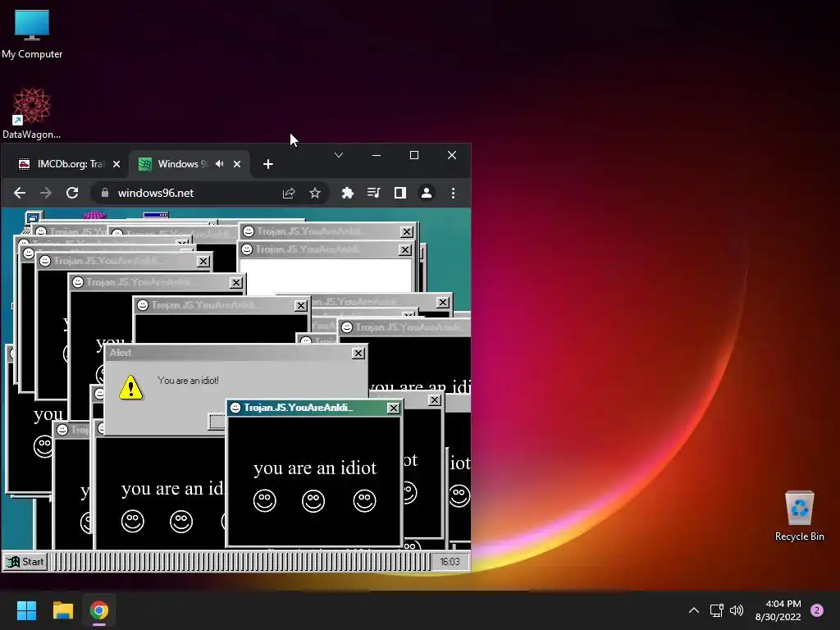Open the media controls icon
The height and width of the screenshot is (630, 840).
(x=374, y=193)
